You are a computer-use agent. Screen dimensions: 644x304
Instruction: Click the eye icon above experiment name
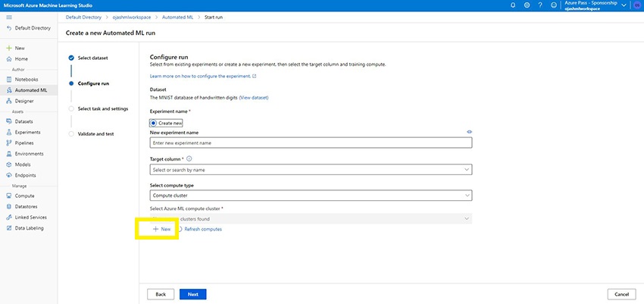(469, 132)
